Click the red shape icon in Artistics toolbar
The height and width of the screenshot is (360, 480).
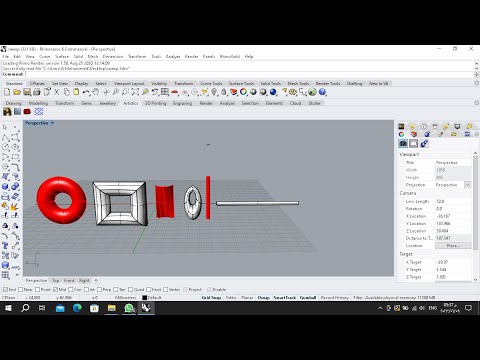point(27,112)
